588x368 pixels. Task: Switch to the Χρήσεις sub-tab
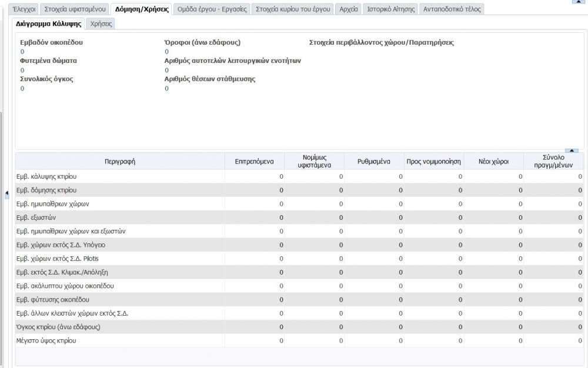coord(101,24)
